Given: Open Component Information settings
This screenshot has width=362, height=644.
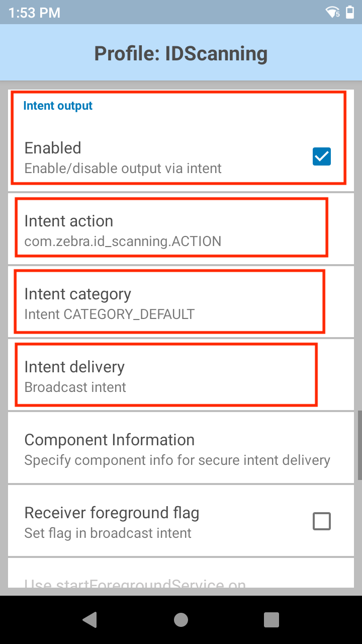Looking at the screenshot, I should pyautogui.click(x=181, y=449).
